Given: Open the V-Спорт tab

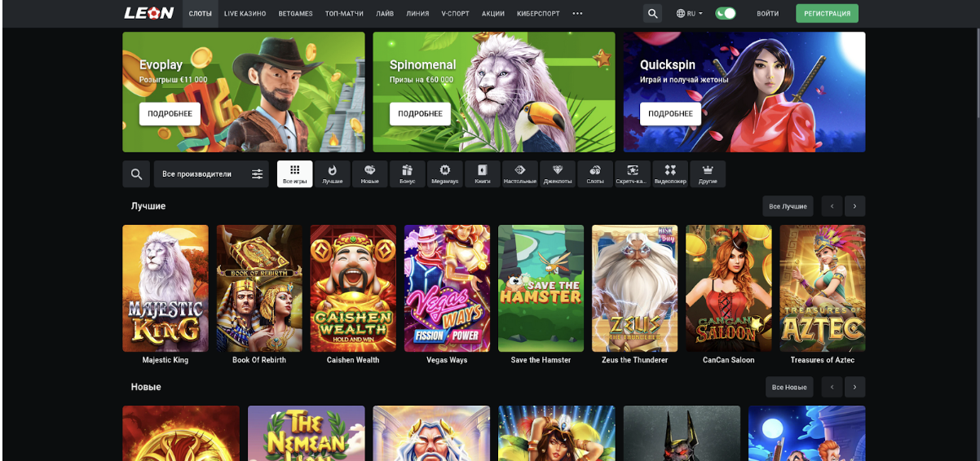Looking at the screenshot, I should click(x=455, y=14).
